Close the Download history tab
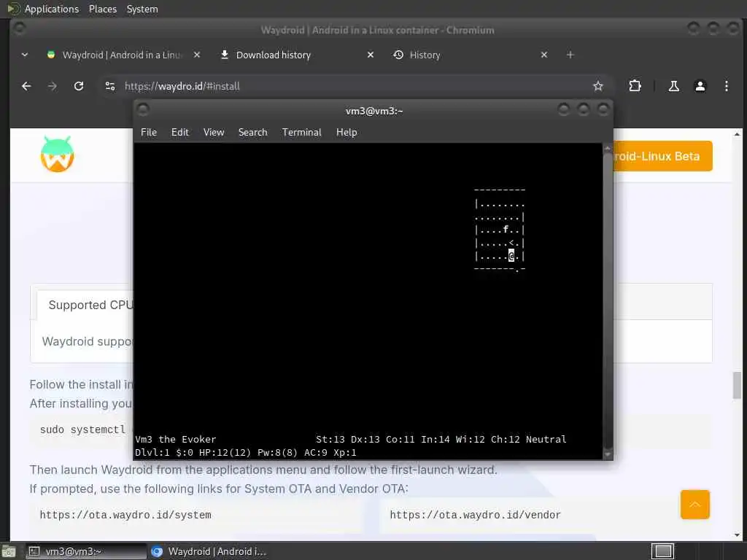The image size is (747, 560). click(x=371, y=55)
